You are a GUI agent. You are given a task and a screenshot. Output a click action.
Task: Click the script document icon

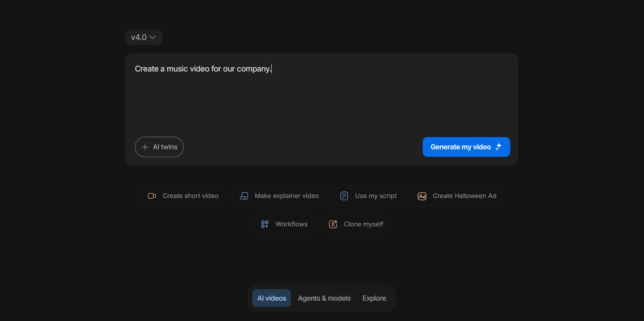click(344, 196)
